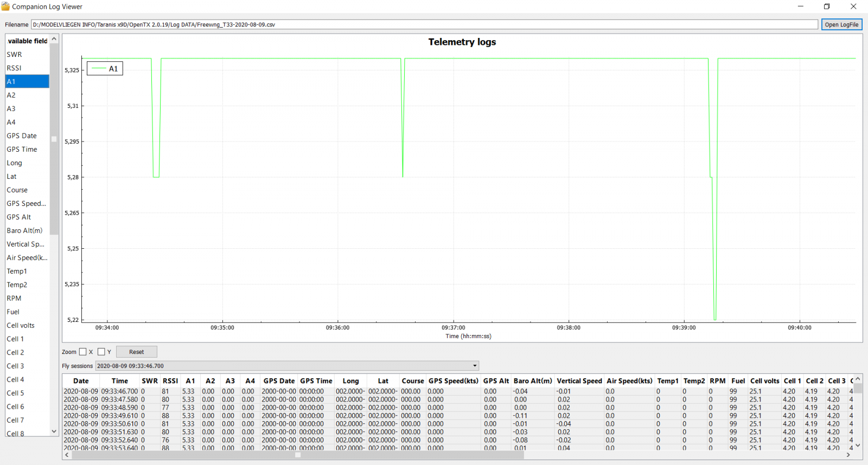Select Cell 7 in the fields list
This screenshot has width=868, height=465.
(27, 420)
